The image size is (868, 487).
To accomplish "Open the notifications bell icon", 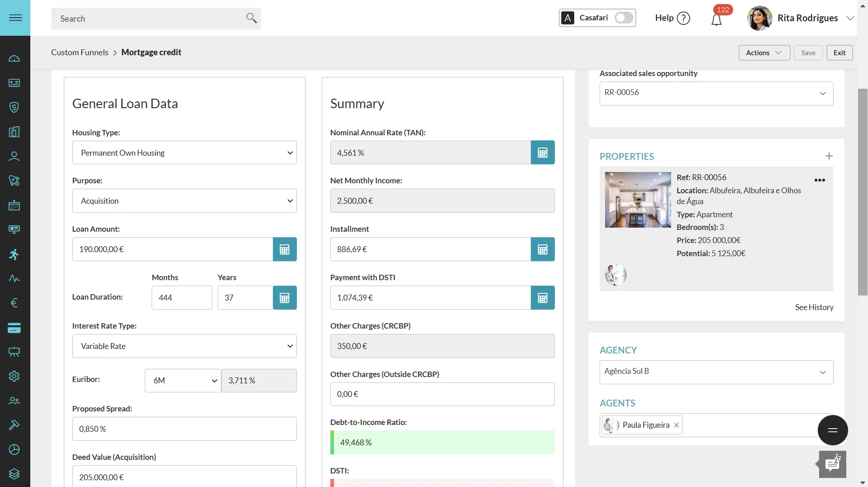I will (716, 20).
